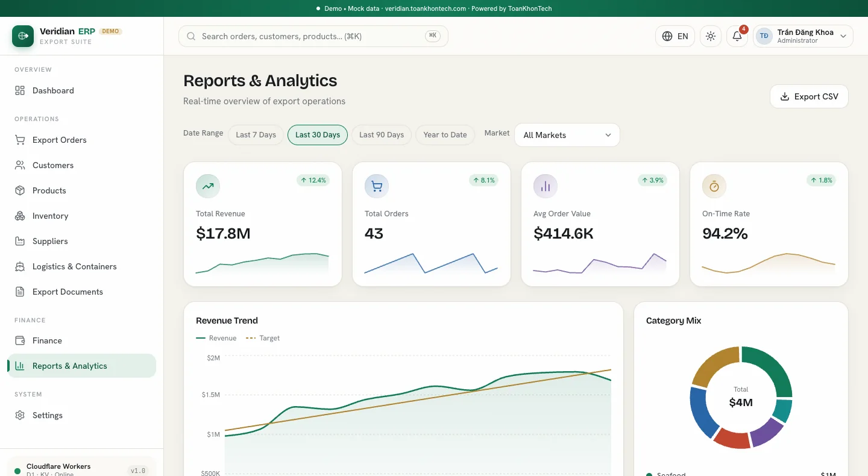Click the globe language icon

click(x=667, y=36)
